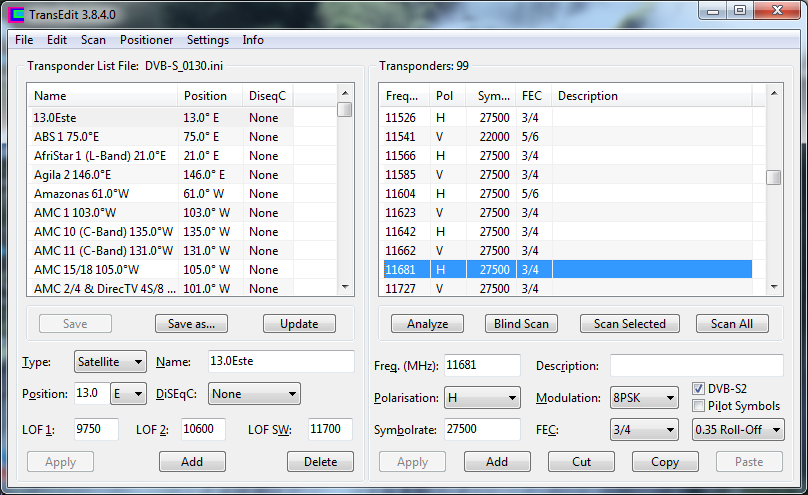This screenshot has width=808, height=495.
Task: Click the Freq. (MHz) input field
Action: [x=481, y=365]
